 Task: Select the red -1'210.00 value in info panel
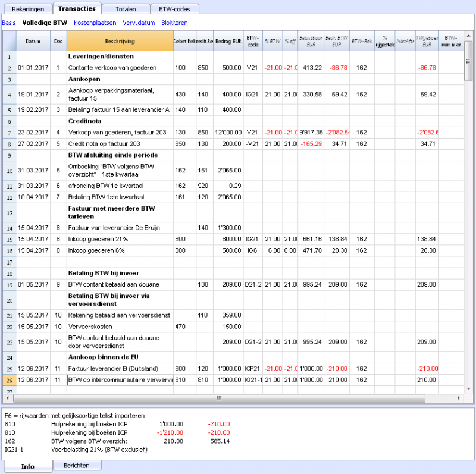pyautogui.click(x=170, y=433)
